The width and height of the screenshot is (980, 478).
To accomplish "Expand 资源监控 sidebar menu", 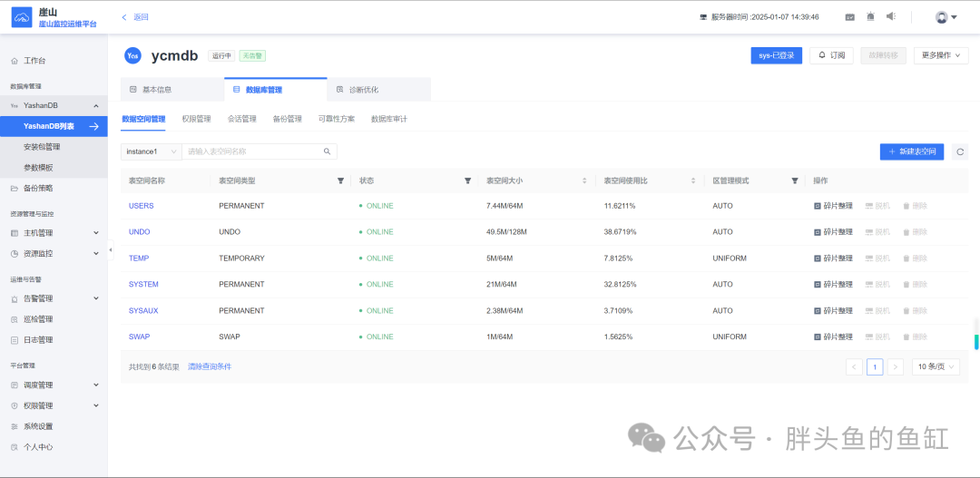I will click(54, 254).
